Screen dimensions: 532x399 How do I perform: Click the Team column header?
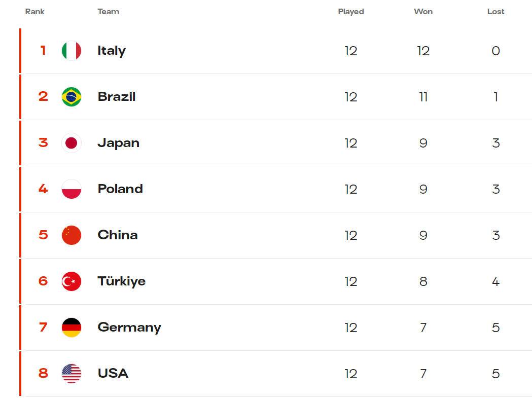coord(108,12)
